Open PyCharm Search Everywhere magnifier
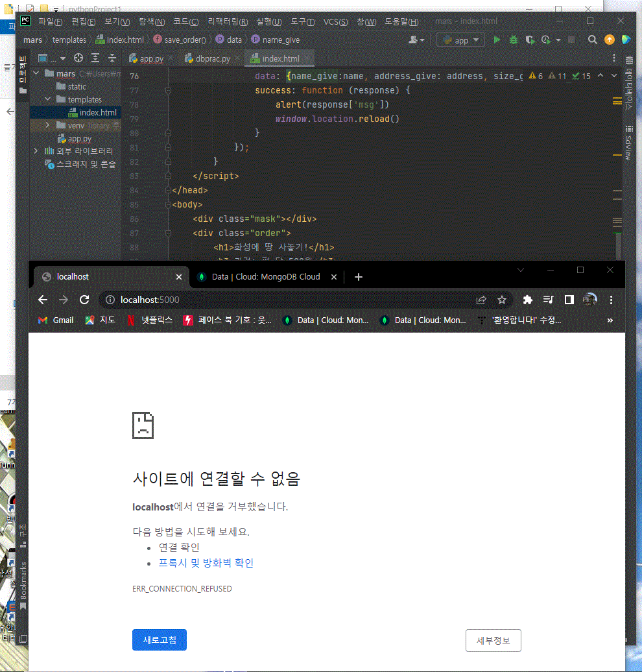Screen dimensions: 642x672 click(592, 40)
